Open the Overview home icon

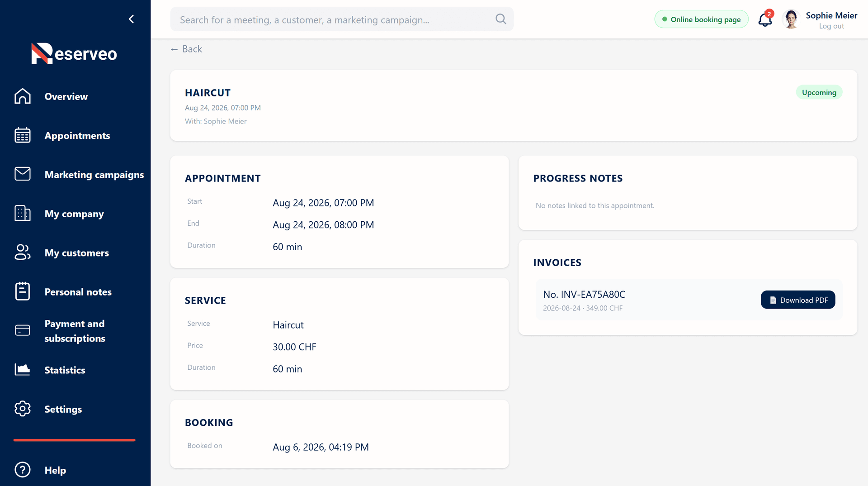point(23,96)
